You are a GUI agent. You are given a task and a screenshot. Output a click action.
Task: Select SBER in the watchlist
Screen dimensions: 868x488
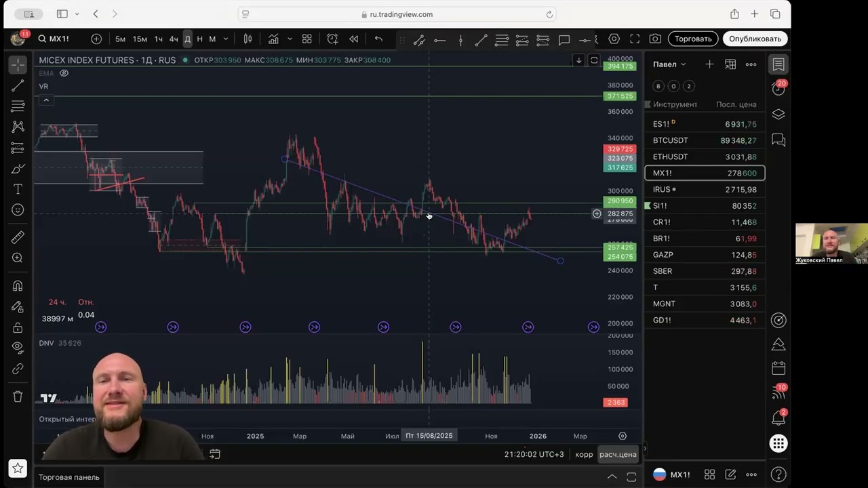(705, 271)
